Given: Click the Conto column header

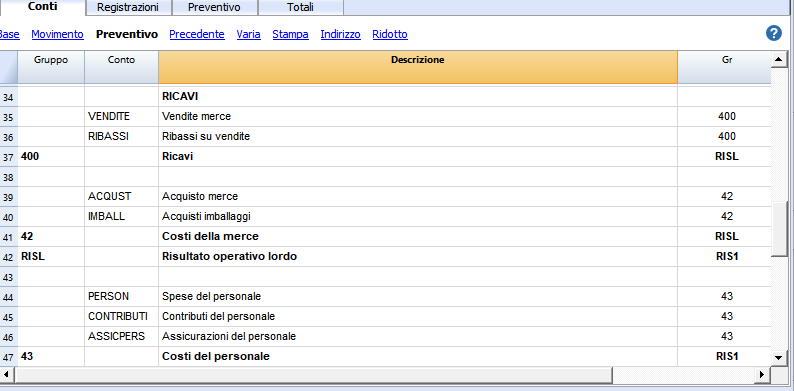Looking at the screenshot, I should pos(122,67).
